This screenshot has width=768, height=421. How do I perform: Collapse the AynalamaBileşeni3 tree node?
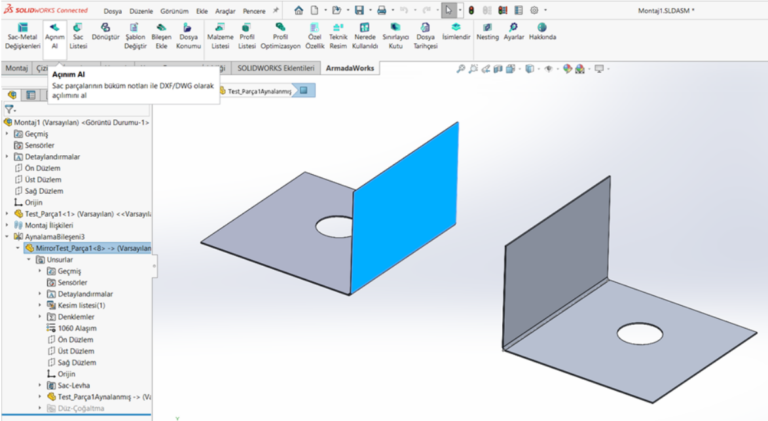tap(8, 236)
